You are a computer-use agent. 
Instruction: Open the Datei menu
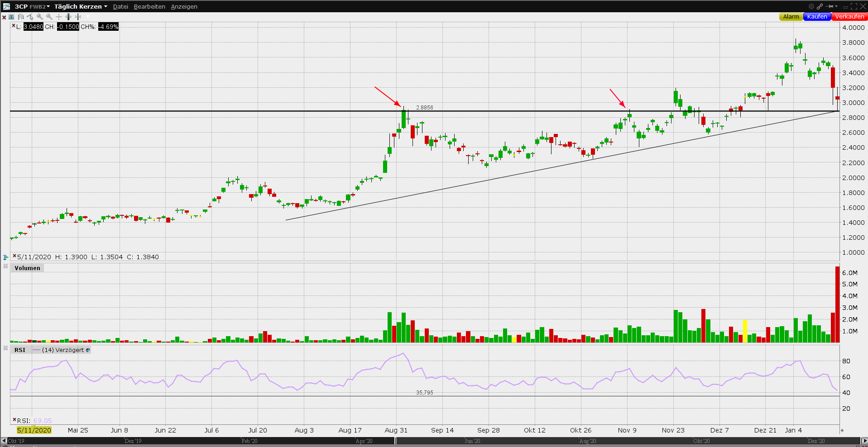[120, 6]
